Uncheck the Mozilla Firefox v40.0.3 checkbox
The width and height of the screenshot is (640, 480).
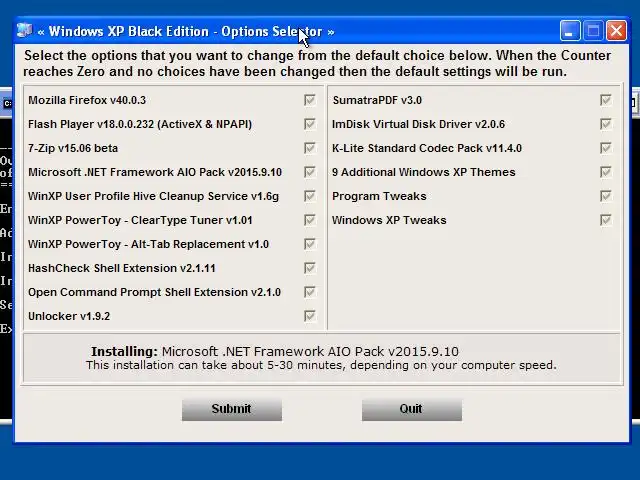click(310, 100)
